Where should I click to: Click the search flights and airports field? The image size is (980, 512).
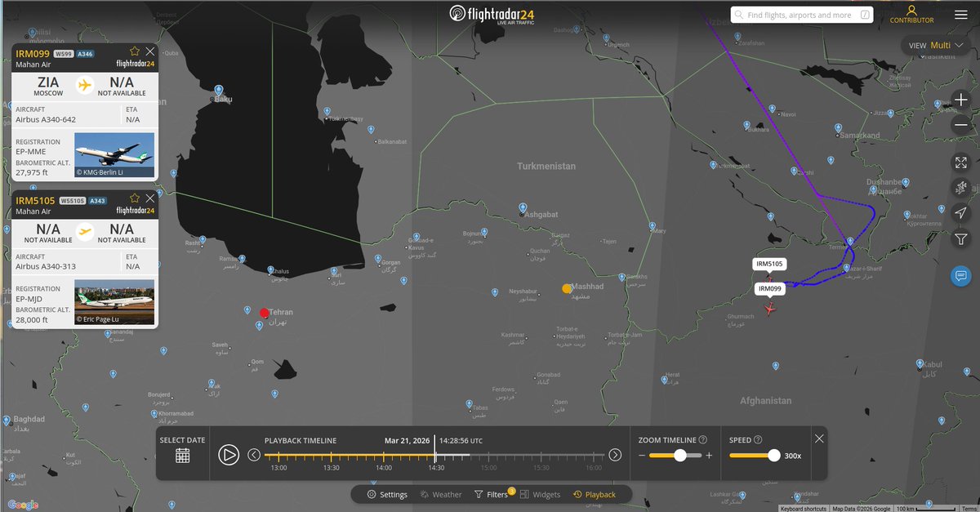[801, 15]
